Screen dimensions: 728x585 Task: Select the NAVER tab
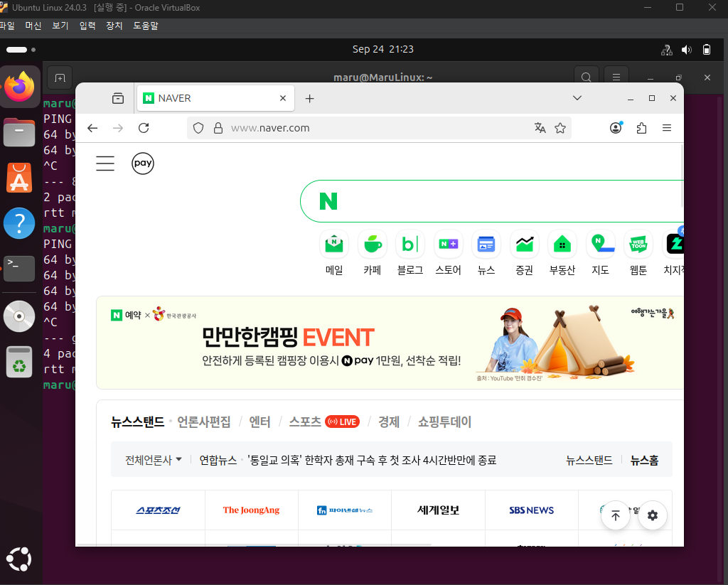[215, 98]
